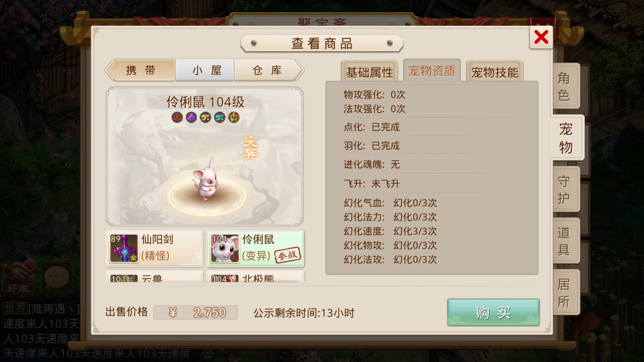Click the fire element icon under pet name
The image size is (644, 362).
pyautogui.click(x=177, y=117)
